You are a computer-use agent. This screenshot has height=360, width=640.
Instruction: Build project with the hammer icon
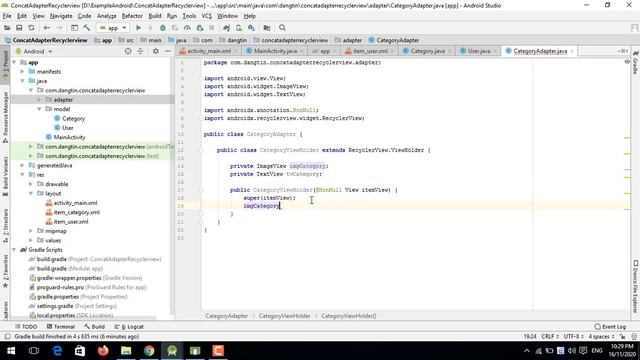pos(87,28)
